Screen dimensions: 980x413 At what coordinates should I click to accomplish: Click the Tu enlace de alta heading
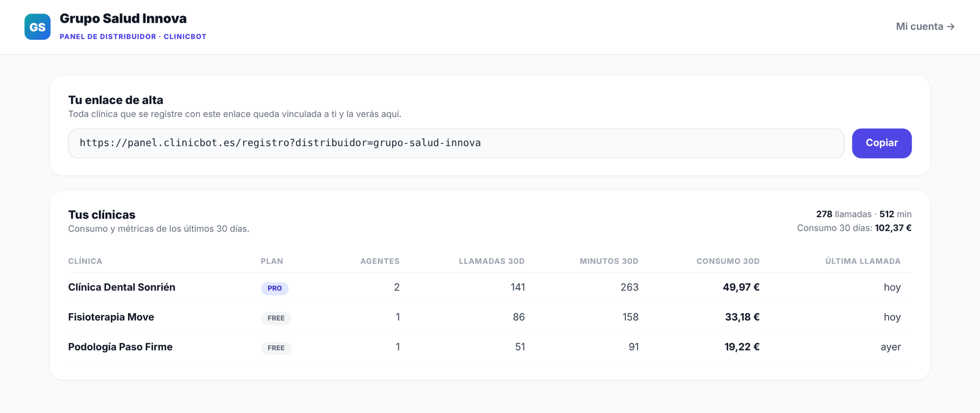[116, 100]
